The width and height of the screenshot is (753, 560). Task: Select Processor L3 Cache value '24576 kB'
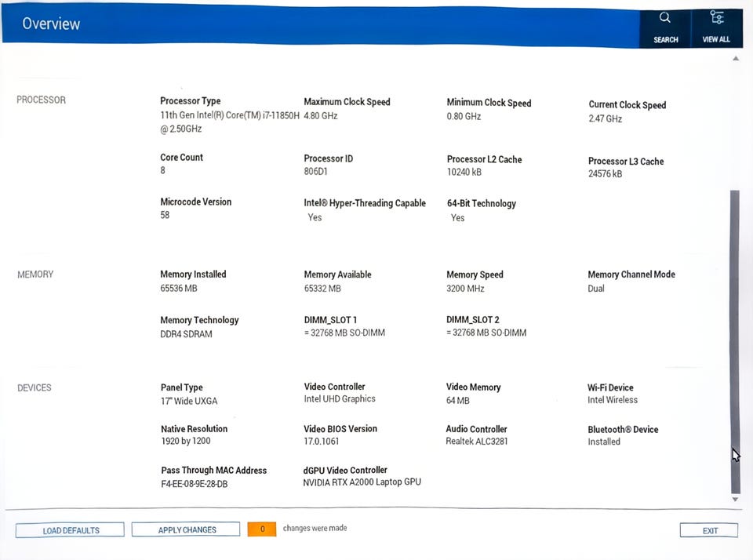click(605, 174)
